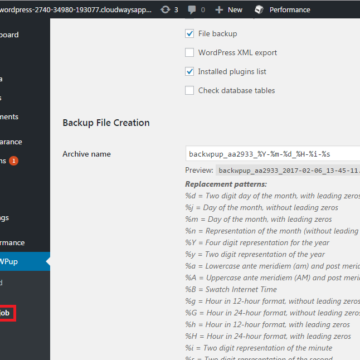360x360 pixels.
Task: Uncheck the Installed plugins list checkbox
Action: point(189,72)
